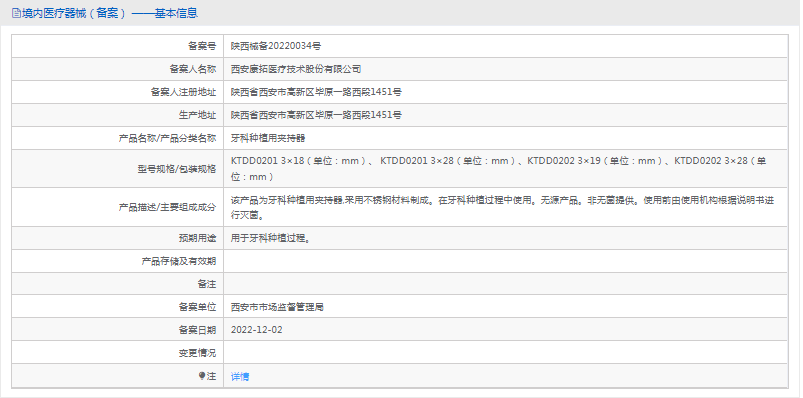Viewport: 803px width, 398px height.
Task: Click the empty 变更情况 value cell
Action: click(505, 353)
